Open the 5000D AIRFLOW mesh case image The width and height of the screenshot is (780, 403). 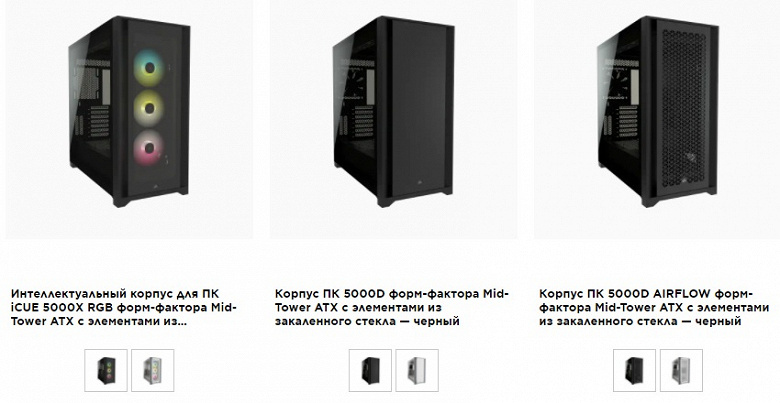[657, 119]
